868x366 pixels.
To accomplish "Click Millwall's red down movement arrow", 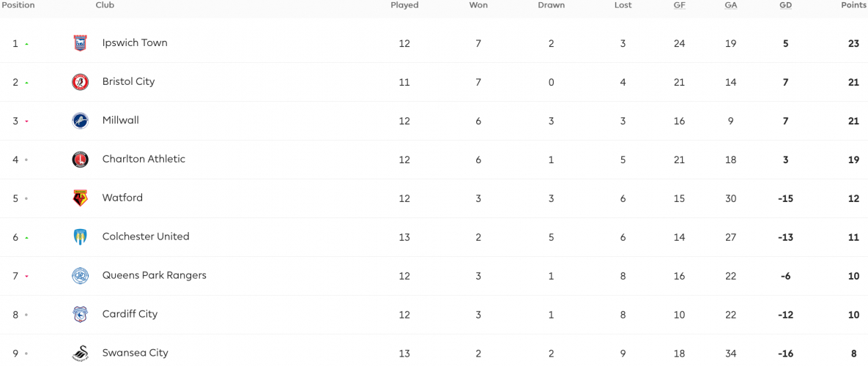I will tap(26, 121).
